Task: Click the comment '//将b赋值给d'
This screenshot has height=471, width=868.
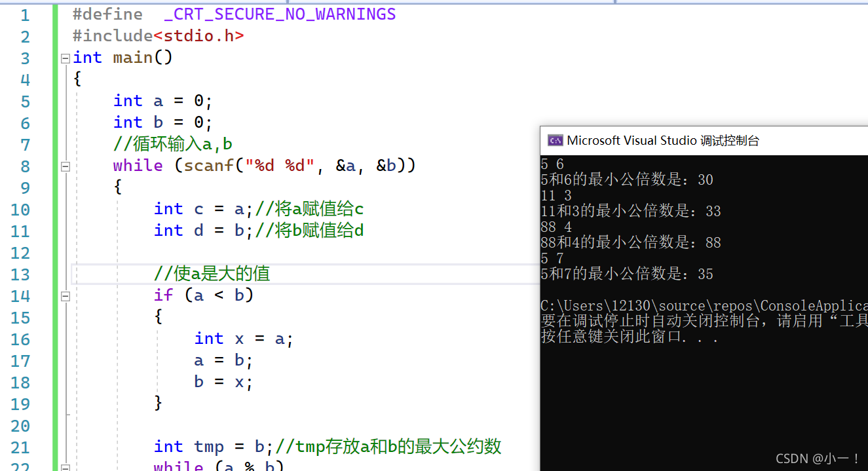Action: pos(309,231)
